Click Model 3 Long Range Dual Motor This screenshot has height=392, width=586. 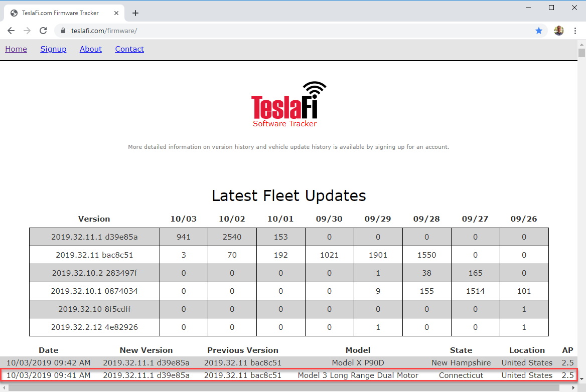pos(358,375)
